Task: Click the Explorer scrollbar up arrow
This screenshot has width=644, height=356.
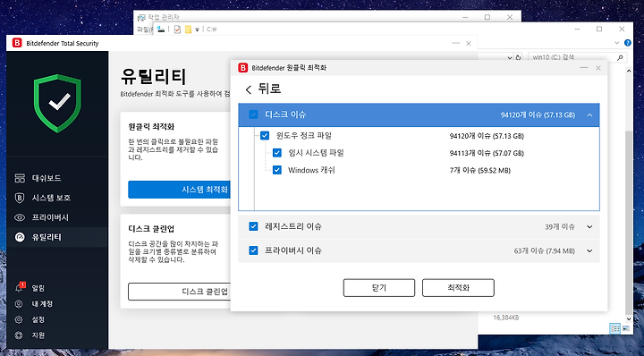Action: pos(629,71)
